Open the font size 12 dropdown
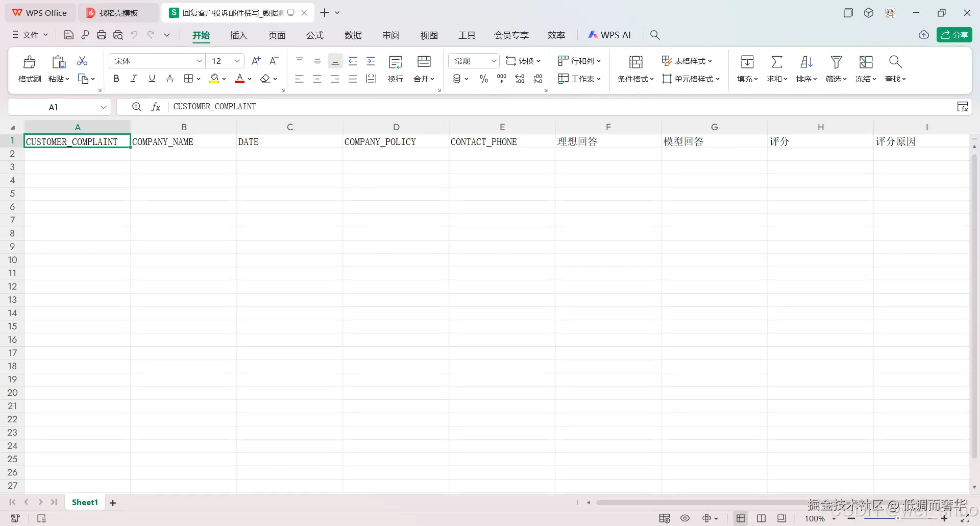Image resolution: width=980 pixels, height=526 pixels. pyautogui.click(x=237, y=61)
